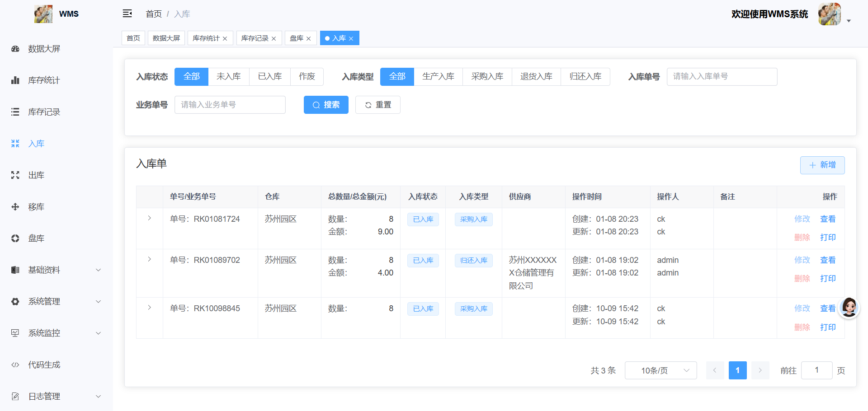Click the 入库单号 input field

click(x=722, y=76)
